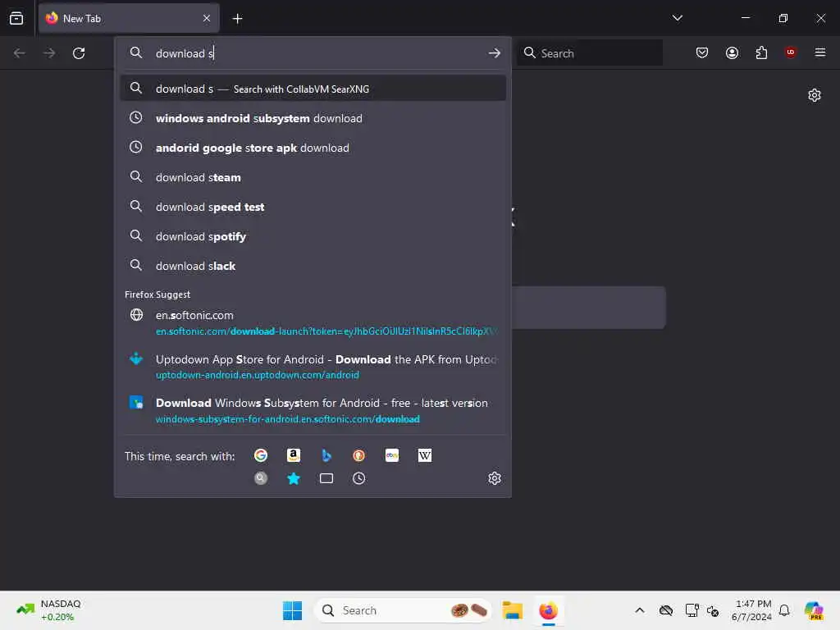Screen dimensions: 840x630
Task: Search this time with Amazon
Action: pos(294,455)
